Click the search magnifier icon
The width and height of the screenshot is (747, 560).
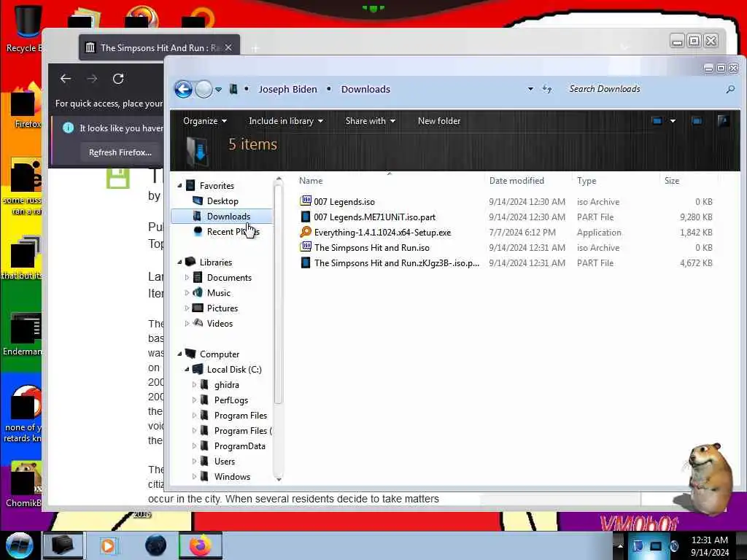(729, 89)
